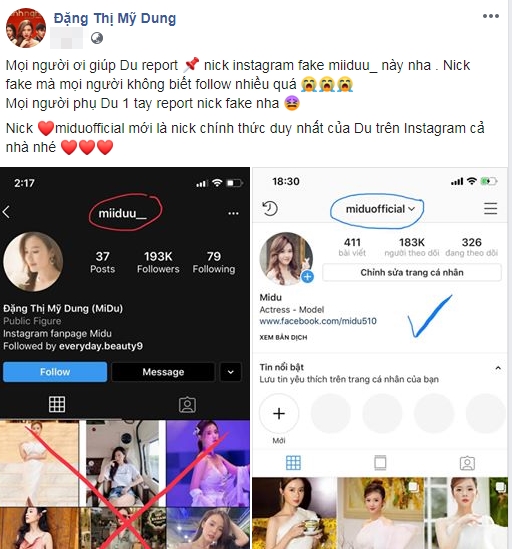Screen dimensions: 512x549
Task: Select the feed view tab on miduofficial profile
Action: coord(380,463)
